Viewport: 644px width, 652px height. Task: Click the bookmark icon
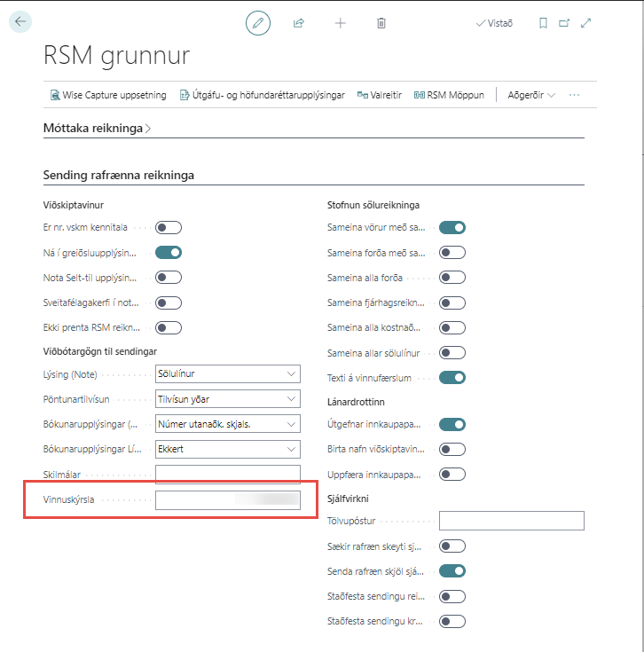click(543, 23)
